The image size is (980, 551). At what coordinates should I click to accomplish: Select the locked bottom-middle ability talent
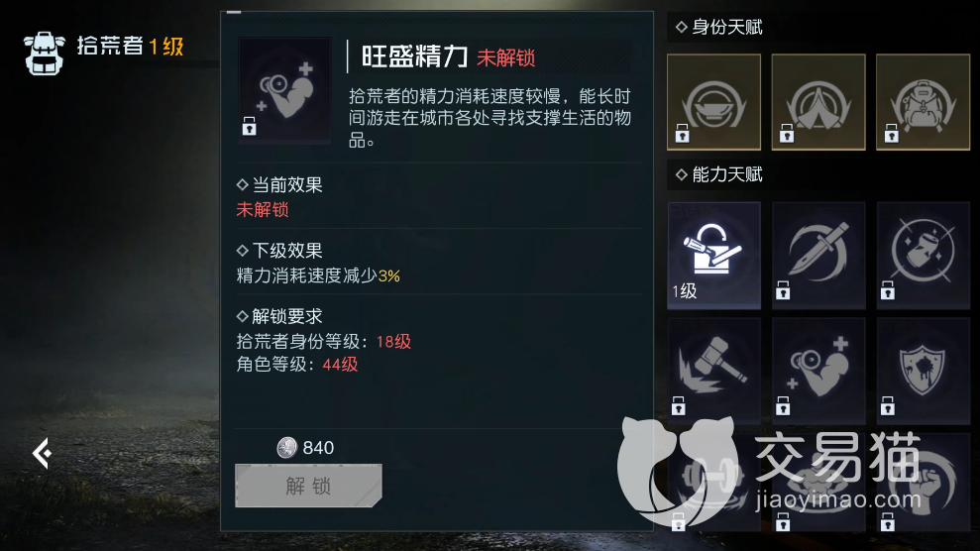click(x=818, y=483)
